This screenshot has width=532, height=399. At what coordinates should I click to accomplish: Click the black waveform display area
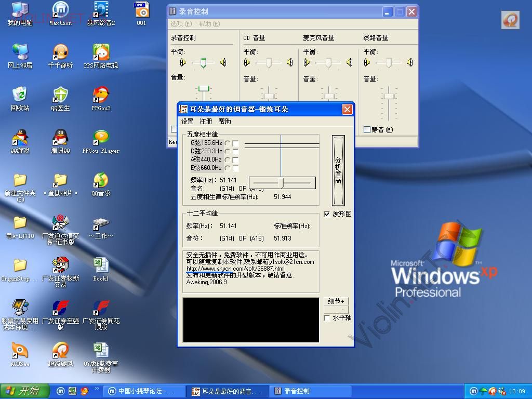coord(251,320)
